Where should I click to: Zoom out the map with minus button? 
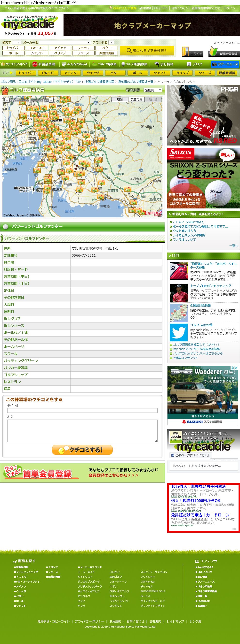(x=7, y=100)
